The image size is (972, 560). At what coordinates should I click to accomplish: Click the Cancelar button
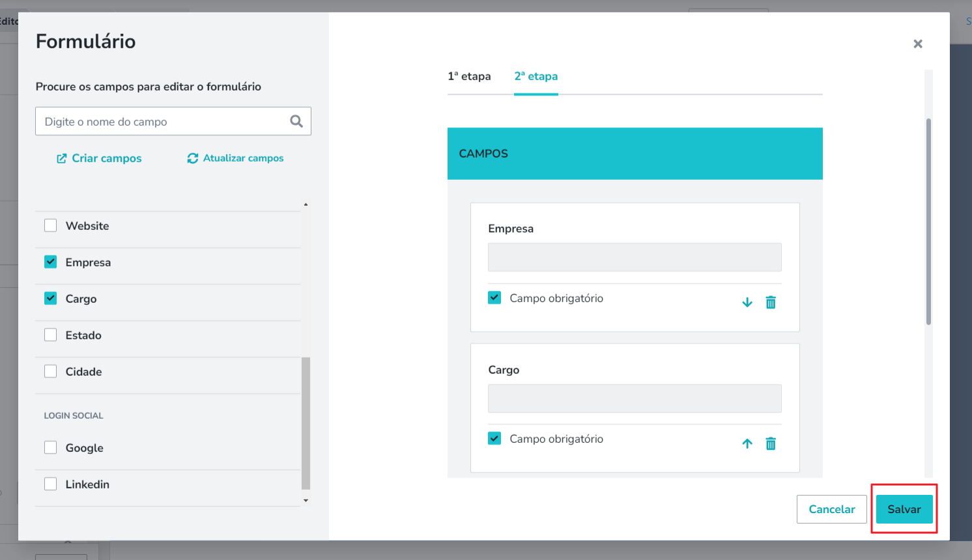coord(831,509)
